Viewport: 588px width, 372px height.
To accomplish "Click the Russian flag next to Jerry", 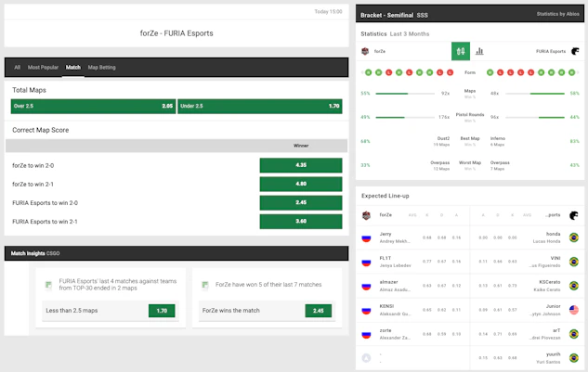I will pos(366,237).
